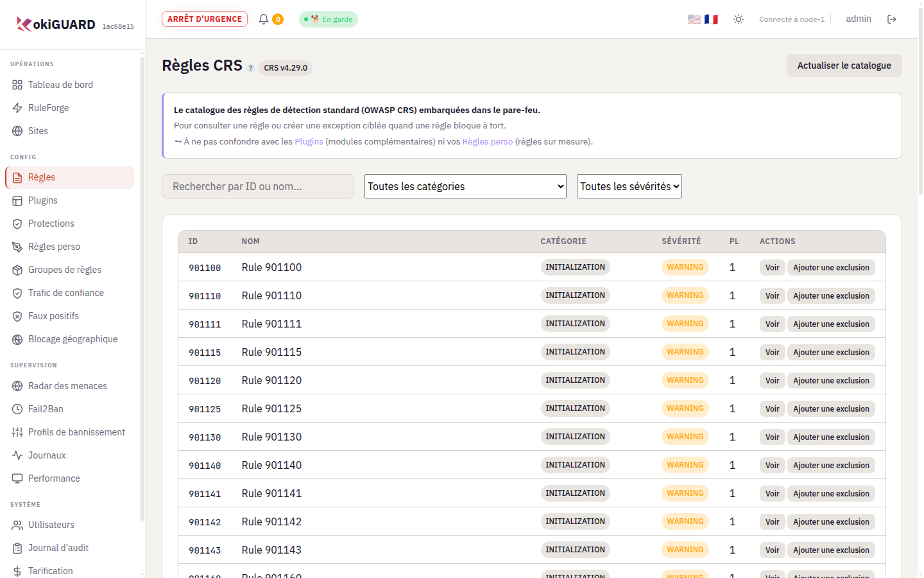Toggle light theme sun icon
Image resolution: width=924 pixels, height=578 pixels.
[739, 19]
